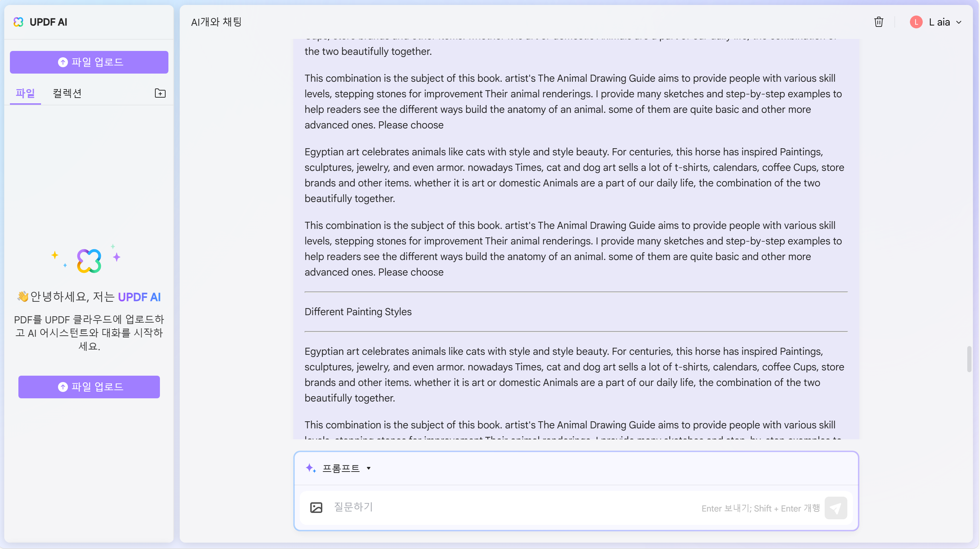Click the trash icon to clear chat

click(x=878, y=22)
